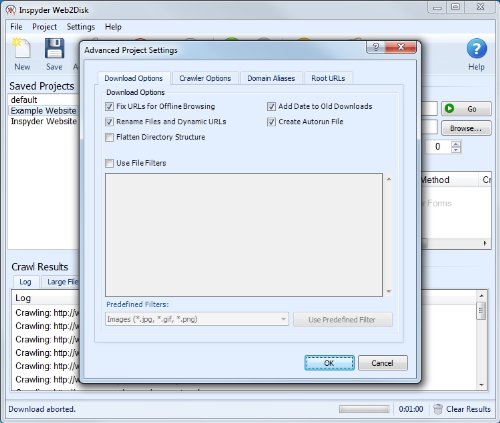Switch to Crawler Options tab
Screen dimensions: 500x423
(205, 78)
